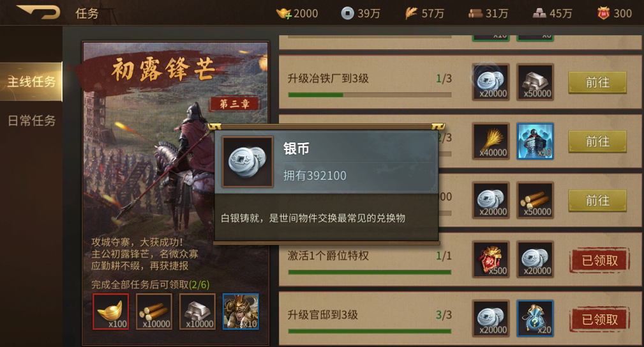Tap the silver coin resource showing 39万
The width and height of the screenshot is (644, 347).
[x=360, y=13]
